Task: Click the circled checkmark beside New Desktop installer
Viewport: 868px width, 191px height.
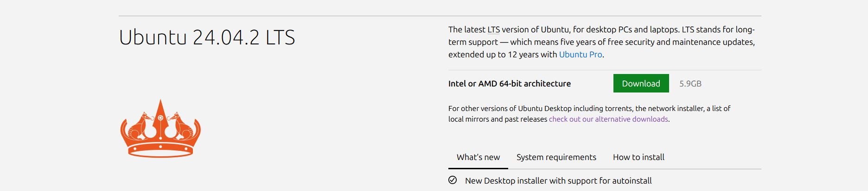Action: point(453,180)
